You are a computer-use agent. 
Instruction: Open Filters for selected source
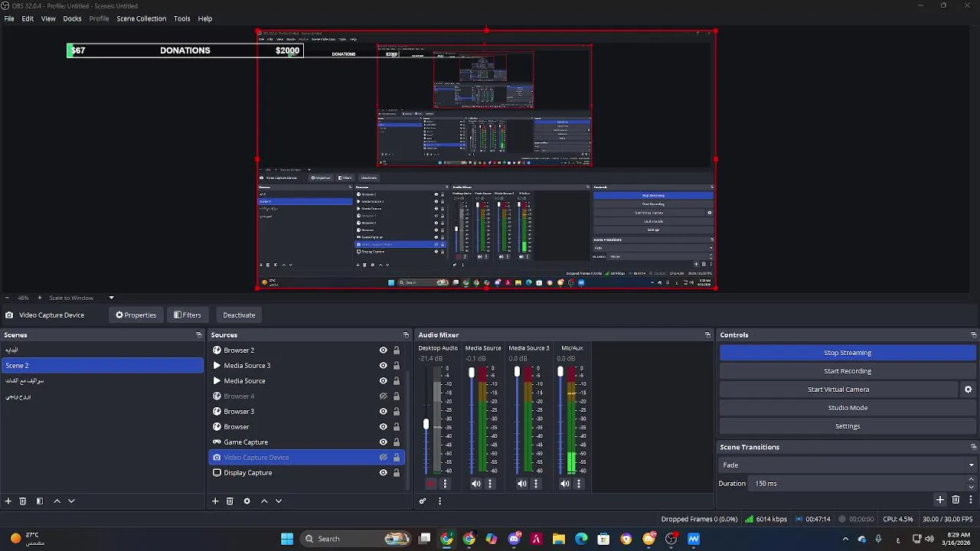[187, 315]
